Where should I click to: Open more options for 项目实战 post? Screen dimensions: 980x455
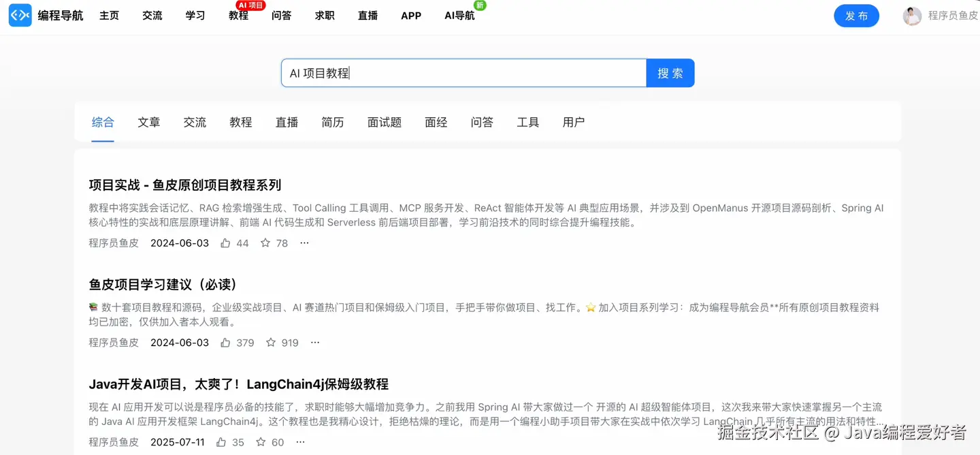click(304, 243)
